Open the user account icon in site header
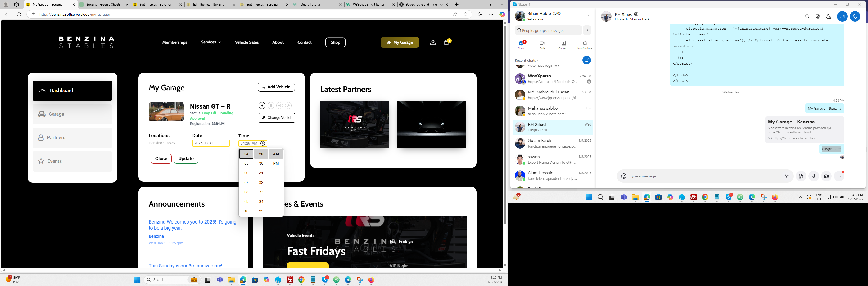Image resolution: width=868 pixels, height=286 pixels. [x=433, y=42]
